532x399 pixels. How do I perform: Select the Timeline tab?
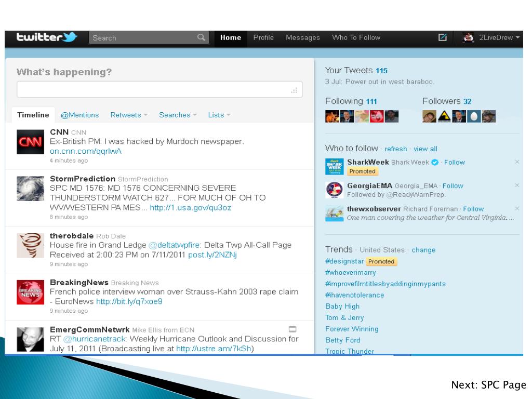(33, 115)
